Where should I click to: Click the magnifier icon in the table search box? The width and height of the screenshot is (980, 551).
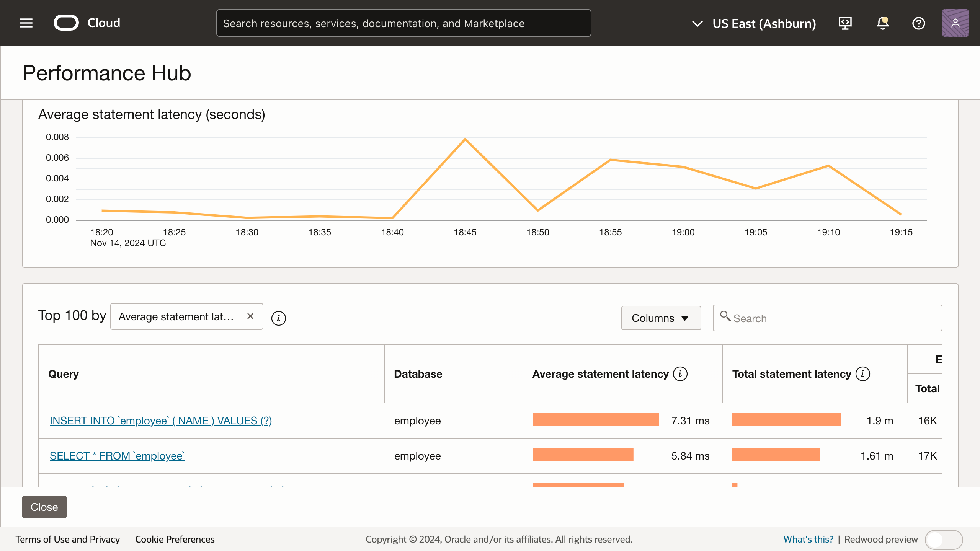726,317
